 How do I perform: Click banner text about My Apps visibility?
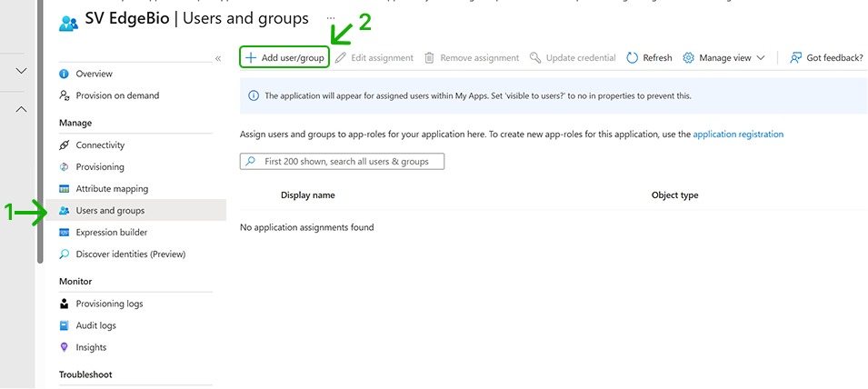(x=478, y=95)
